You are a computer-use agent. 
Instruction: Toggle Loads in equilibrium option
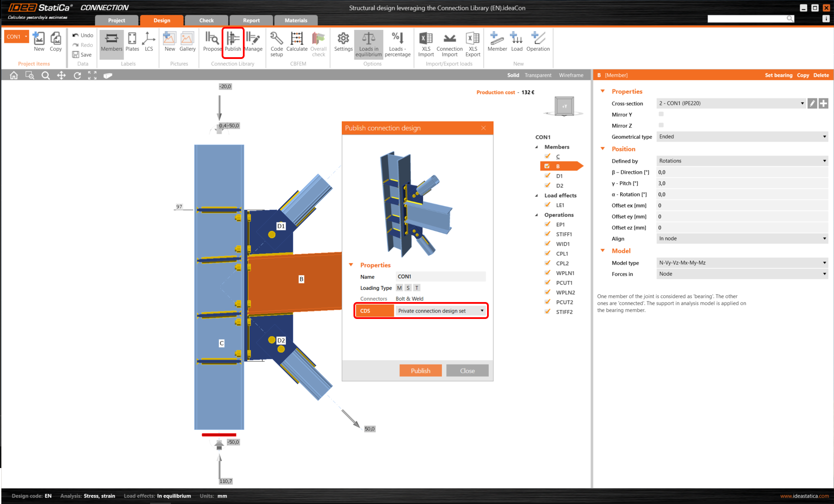point(368,43)
